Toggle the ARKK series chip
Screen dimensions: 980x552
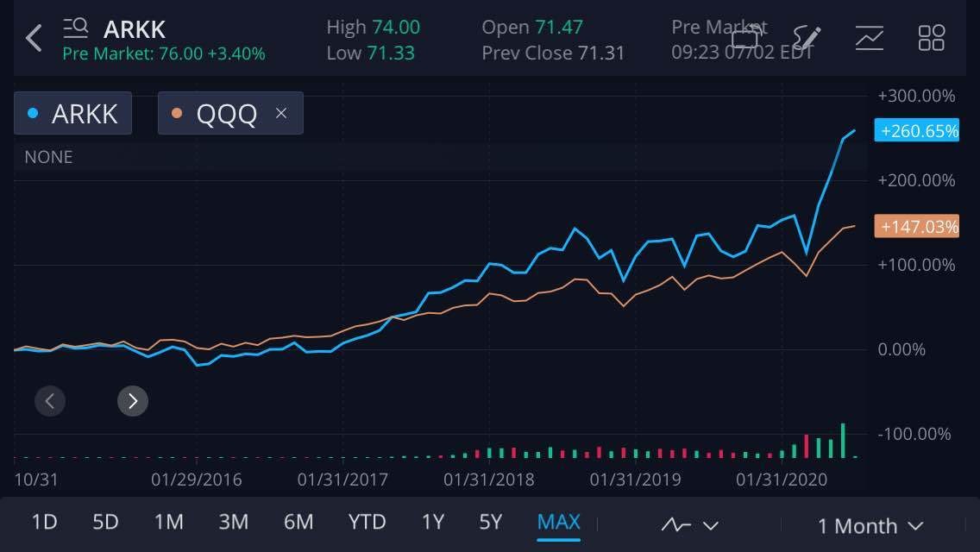coord(73,113)
